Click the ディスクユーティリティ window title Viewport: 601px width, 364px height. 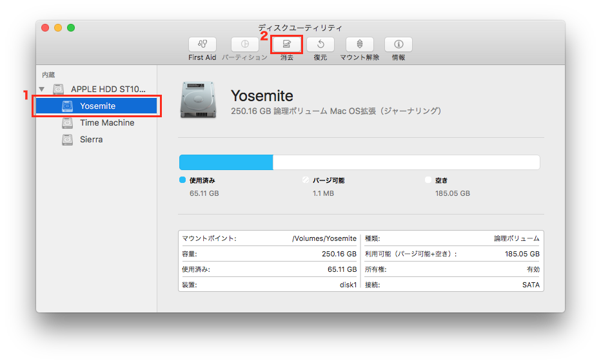tap(300, 28)
